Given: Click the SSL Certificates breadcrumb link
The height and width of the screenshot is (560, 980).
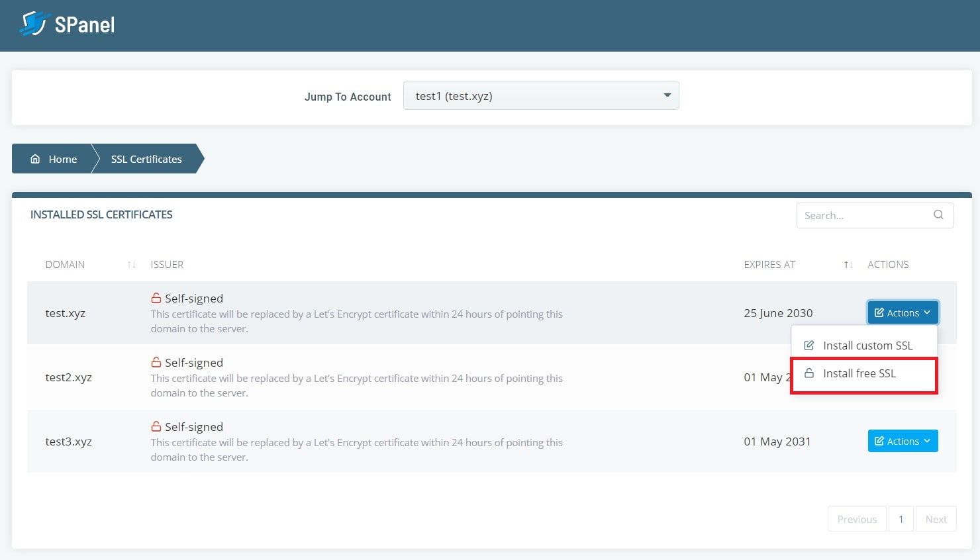Looking at the screenshot, I should click(x=146, y=159).
